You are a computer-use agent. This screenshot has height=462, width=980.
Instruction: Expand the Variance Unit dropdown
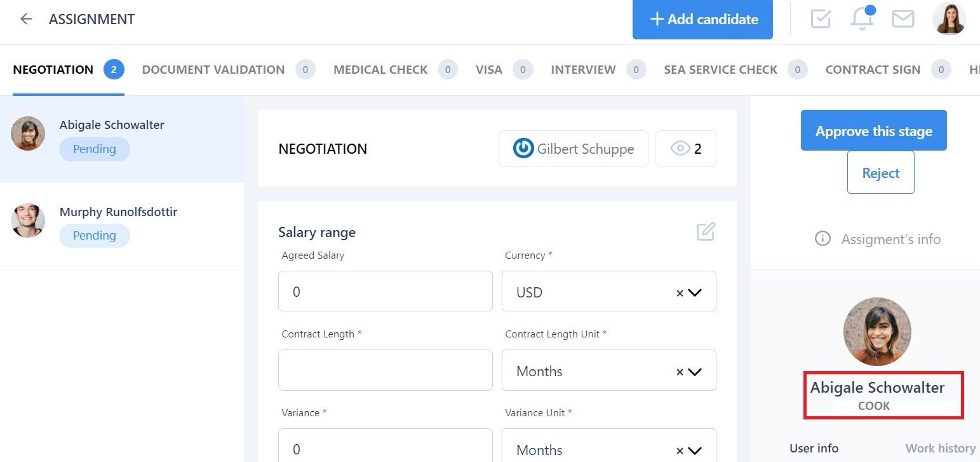[695, 451]
